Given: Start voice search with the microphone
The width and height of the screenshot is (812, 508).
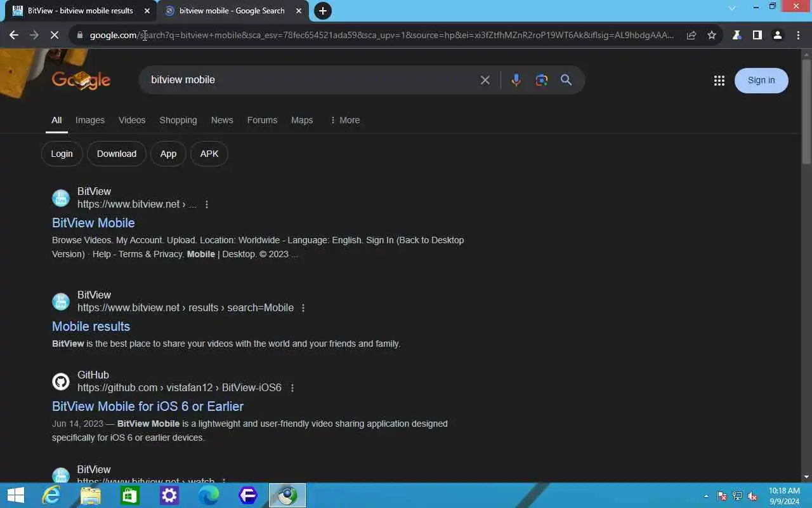Looking at the screenshot, I should click(x=516, y=80).
